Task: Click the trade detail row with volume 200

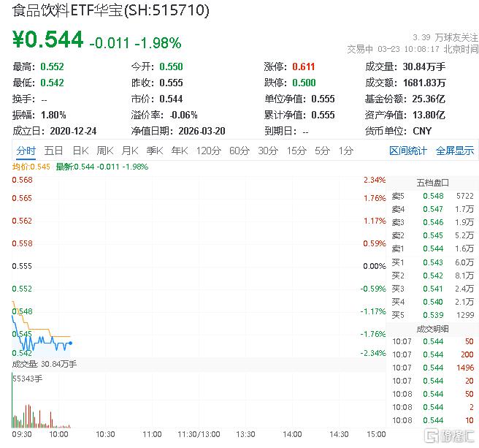Action: click(x=433, y=354)
